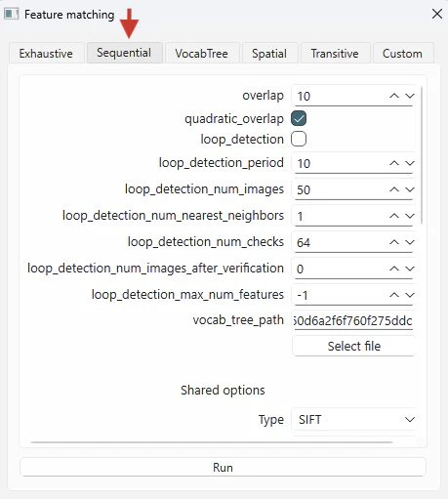Viewport: 448px width, 499px height.
Task: Decrement loop_detection_num_images using down arrow
Action: pyautogui.click(x=410, y=189)
